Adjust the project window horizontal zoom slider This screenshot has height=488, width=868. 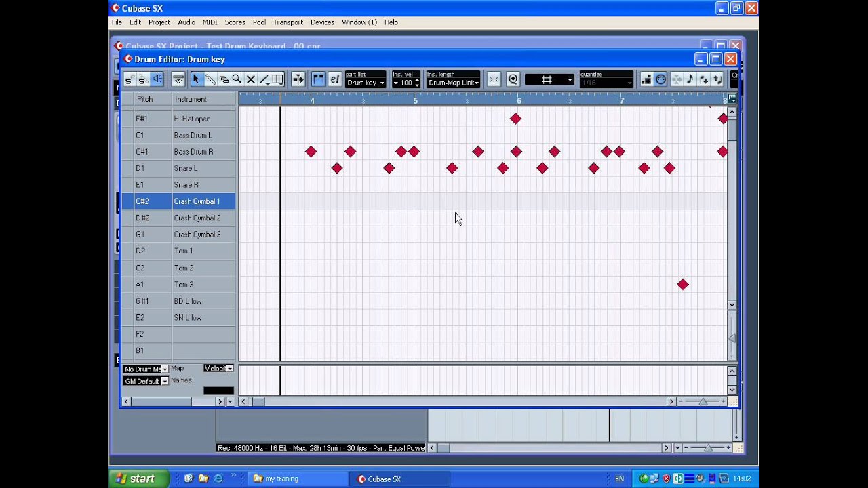click(707, 447)
